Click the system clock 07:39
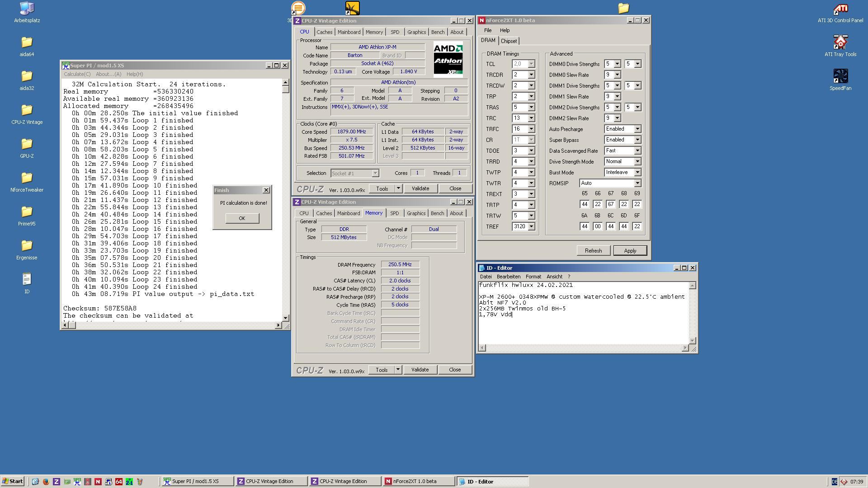Screen dimensions: 868x488 coord(856,482)
